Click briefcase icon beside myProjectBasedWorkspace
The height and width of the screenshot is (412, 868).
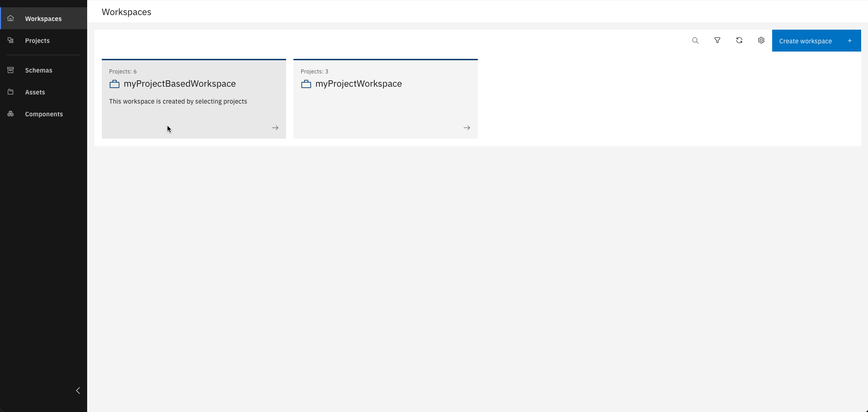point(115,84)
